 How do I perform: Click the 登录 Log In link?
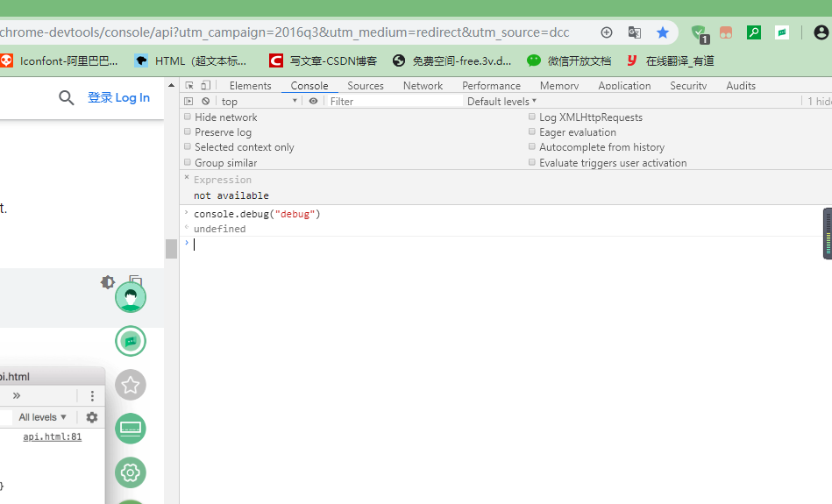[x=118, y=97]
